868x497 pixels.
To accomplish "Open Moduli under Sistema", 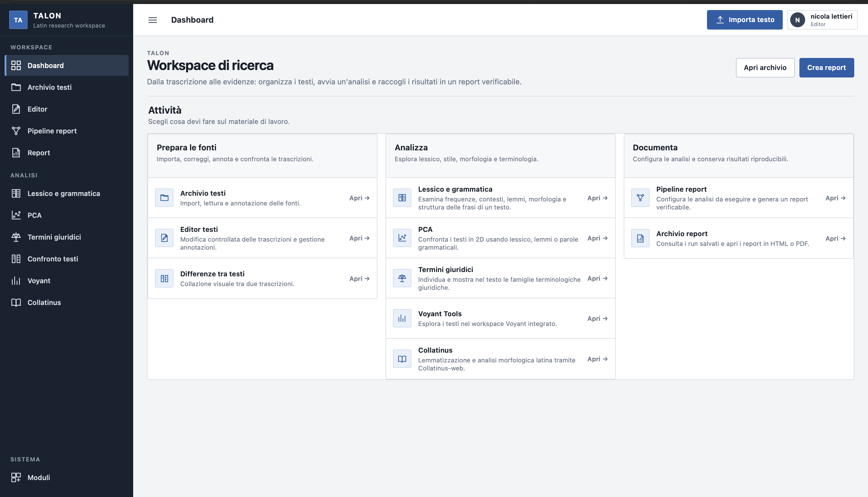I will pos(67,477).
